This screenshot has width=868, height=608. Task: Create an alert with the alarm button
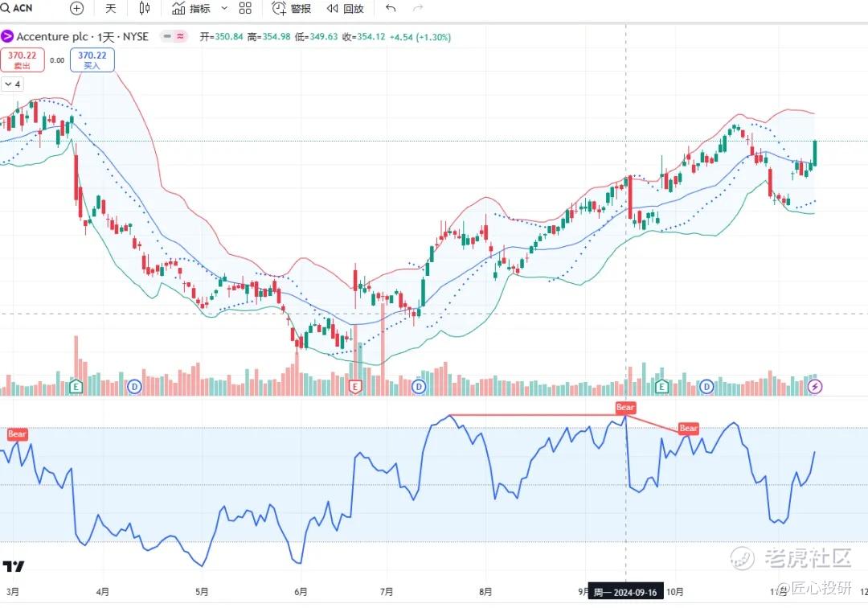[291, 8]
